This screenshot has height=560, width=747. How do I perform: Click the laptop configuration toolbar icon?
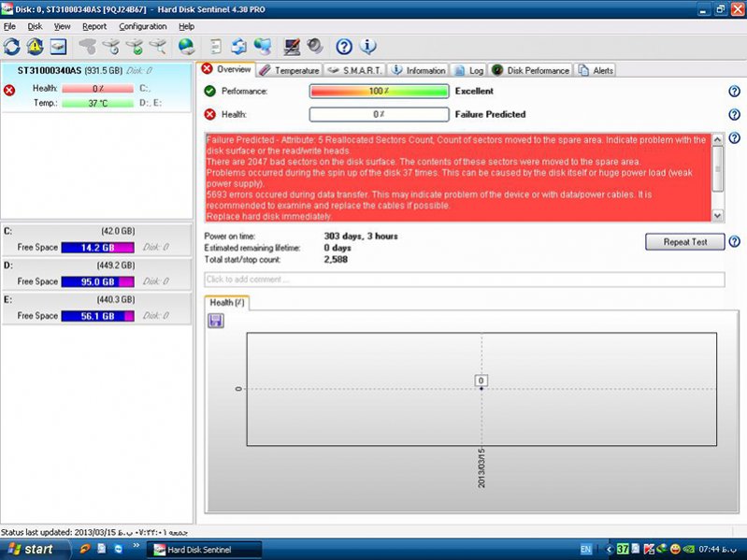click(x=291, y=47)
